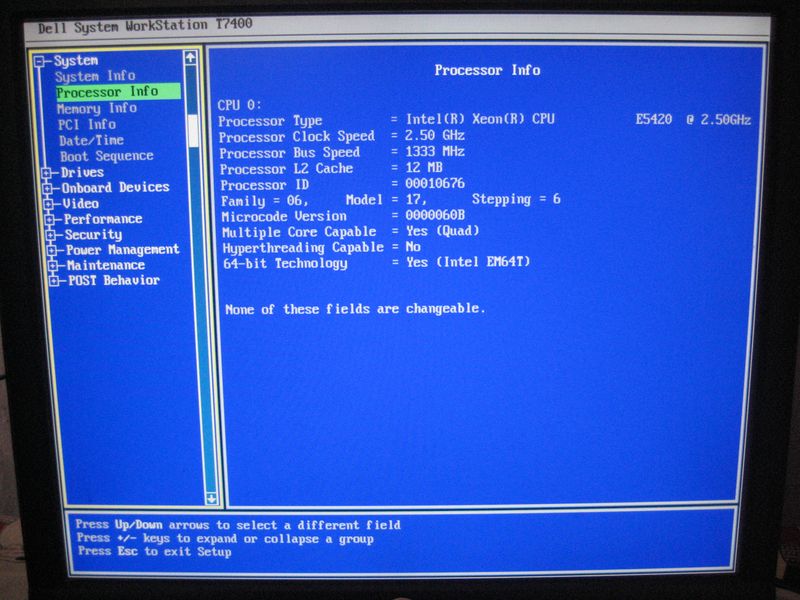
Task: Open the PCI Info entry
Action: coord(87,124)
